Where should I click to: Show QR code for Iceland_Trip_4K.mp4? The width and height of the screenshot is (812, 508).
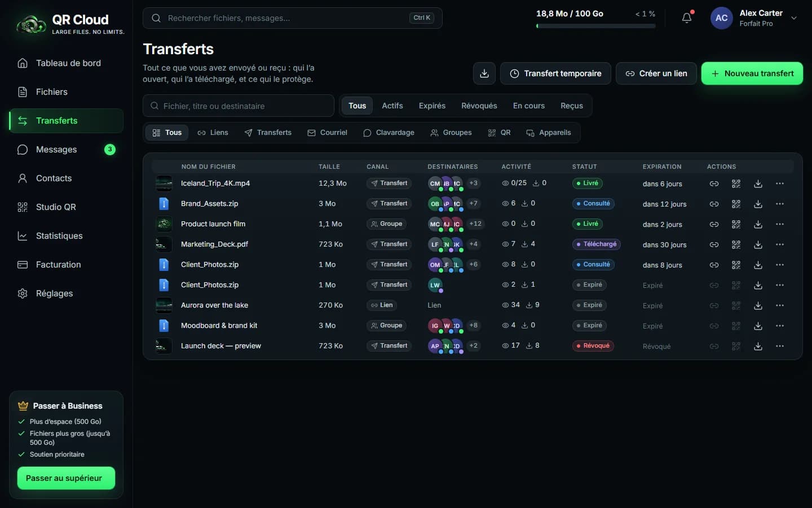[736, 183]
